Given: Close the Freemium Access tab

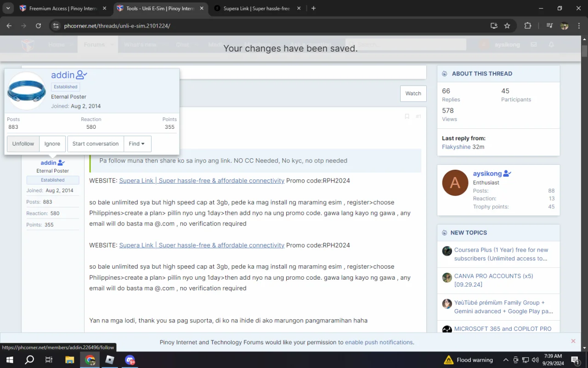Looking at the screenshot, I should point(104,8).
